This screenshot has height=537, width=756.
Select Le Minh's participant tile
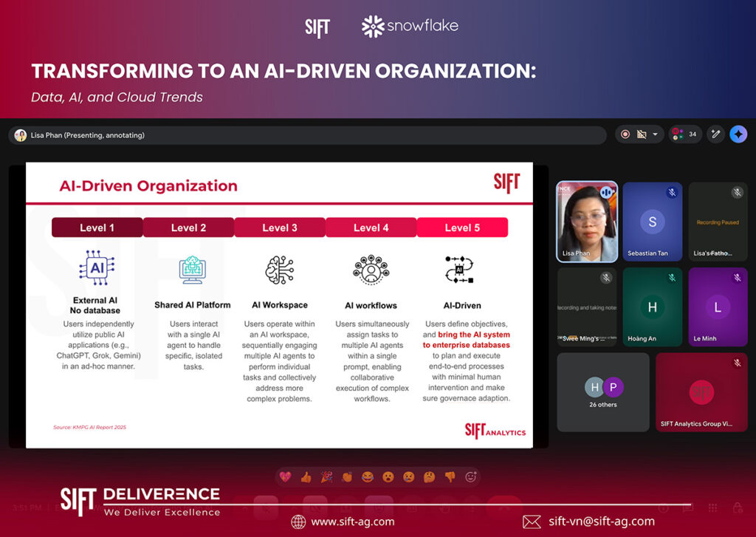coord(718,307)
